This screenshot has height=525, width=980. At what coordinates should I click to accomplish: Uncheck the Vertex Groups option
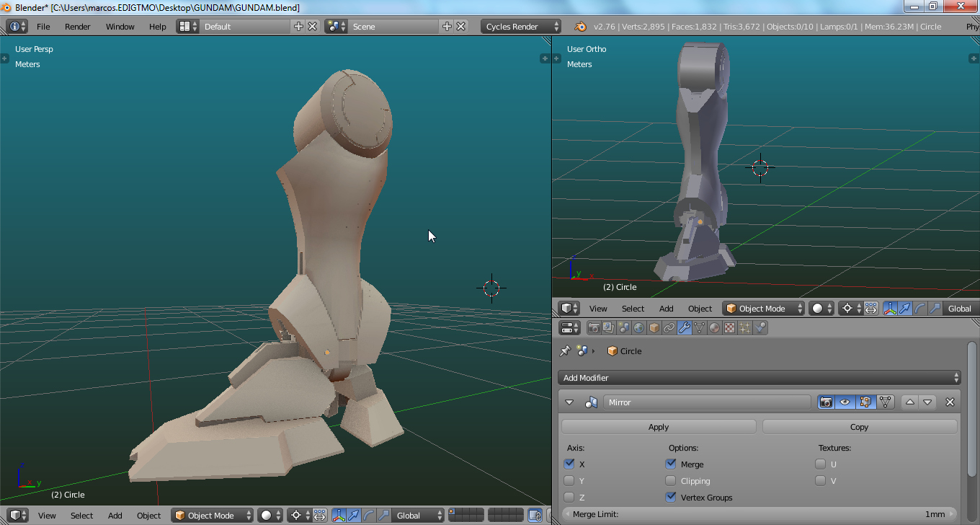(x=671, y=498)
